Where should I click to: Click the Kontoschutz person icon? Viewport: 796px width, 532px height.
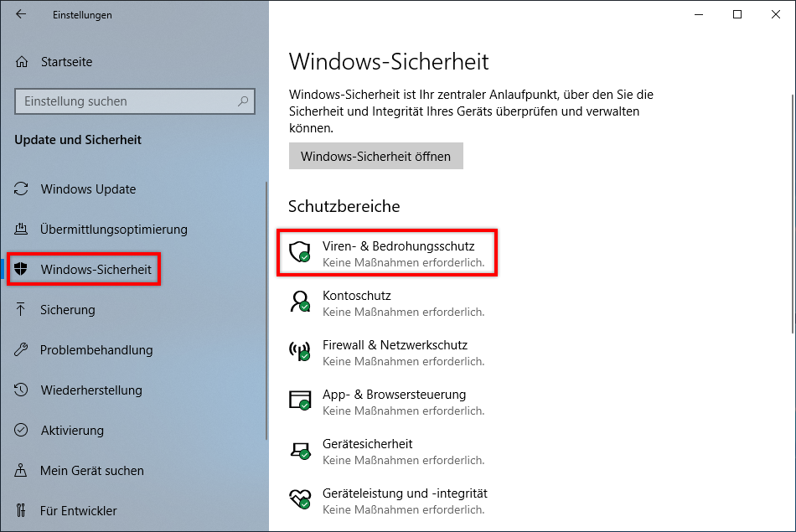[299, 302]
